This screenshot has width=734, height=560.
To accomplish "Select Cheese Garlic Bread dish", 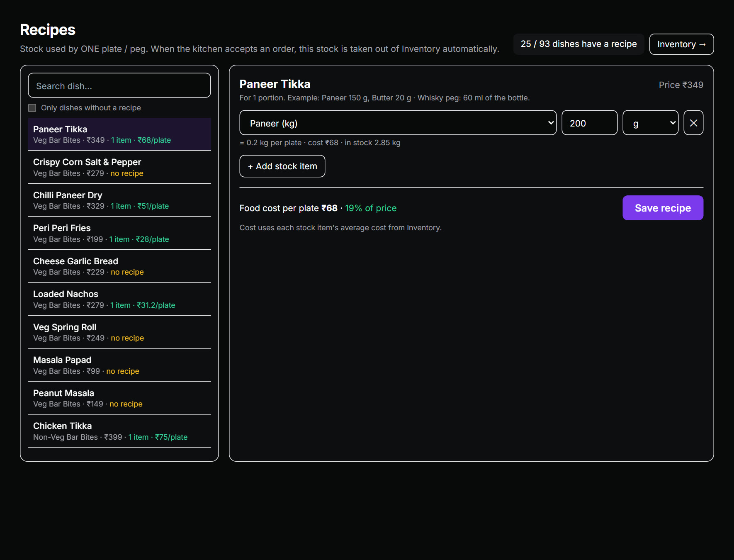I will pos(119,266).
